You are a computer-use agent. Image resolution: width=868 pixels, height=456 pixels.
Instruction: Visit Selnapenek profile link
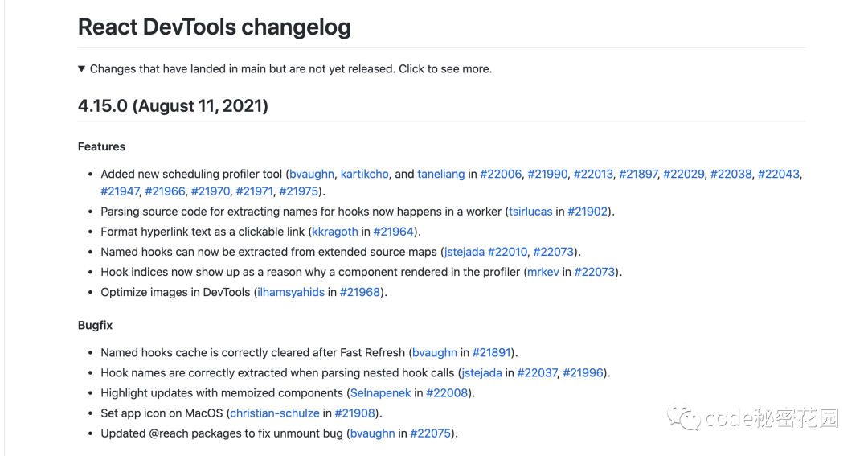coord(380,393)
